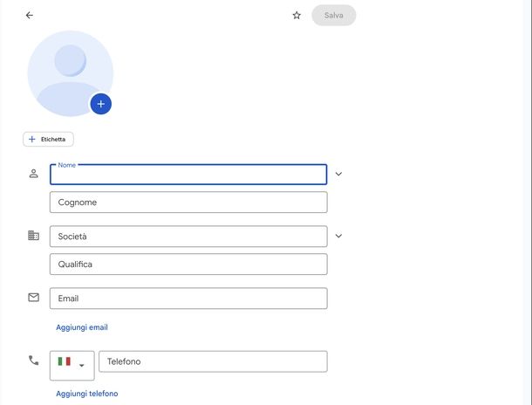This screenshot has height=405, width=532.
Task: Click the Cognome field
Action: click(188, 202)
